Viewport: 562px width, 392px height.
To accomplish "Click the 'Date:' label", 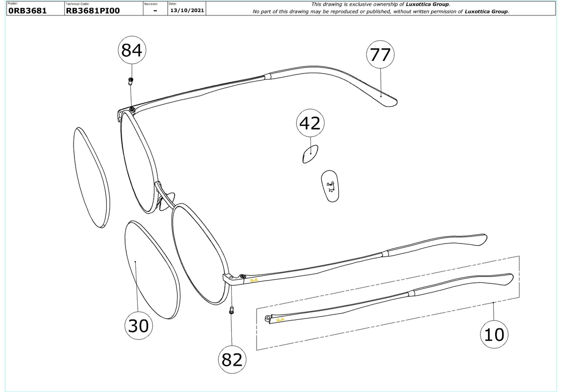I will point(172,4).
